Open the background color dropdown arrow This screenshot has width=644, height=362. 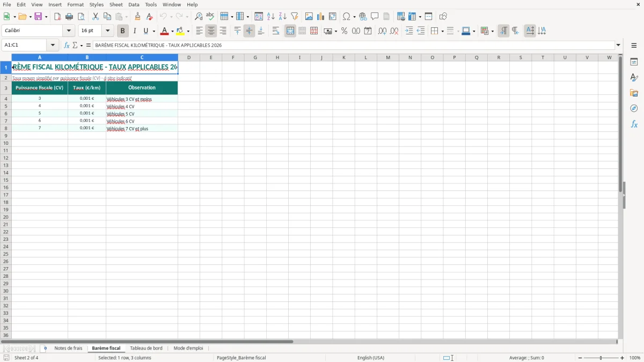(188, 32)
